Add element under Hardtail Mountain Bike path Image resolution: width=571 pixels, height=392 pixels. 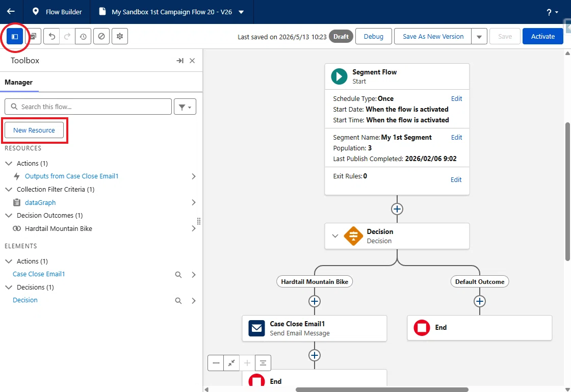(x=315, y=301)
